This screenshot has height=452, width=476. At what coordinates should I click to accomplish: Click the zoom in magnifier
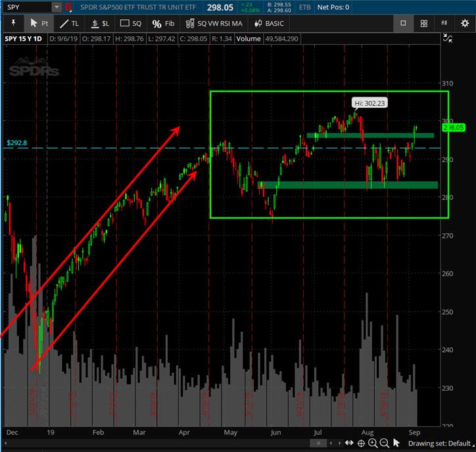(373, 443)
